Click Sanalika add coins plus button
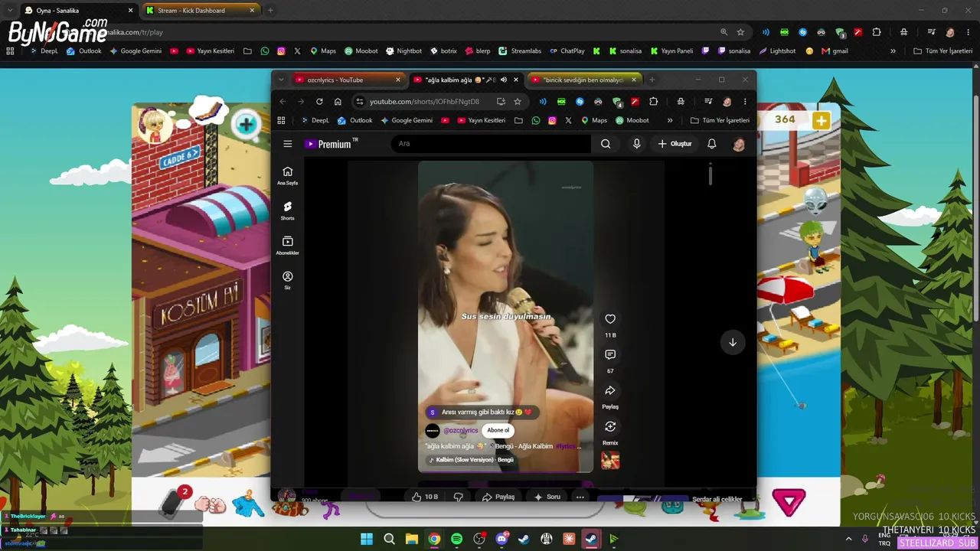Image resolution: width=980 pixels, height=551 pixels. (x=821, y=120)
